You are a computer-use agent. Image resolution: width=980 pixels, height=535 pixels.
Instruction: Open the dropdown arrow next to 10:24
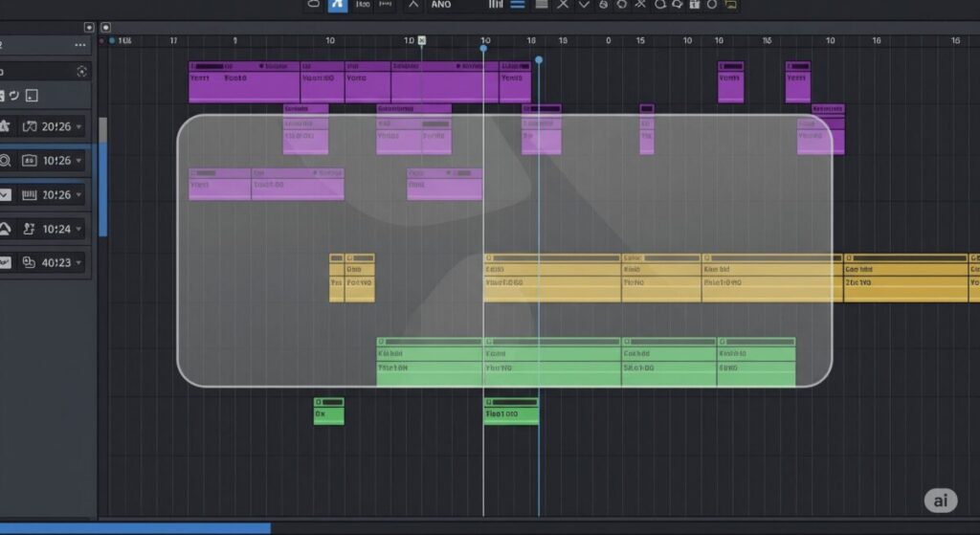pyautogui.click(x=78, y=229)
